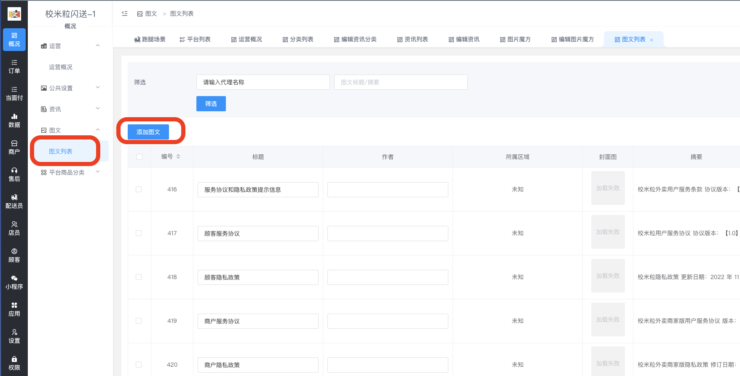740x376 pixels.
Task: Switch to the 图片魔方 tab
Action: pos(515,40)
